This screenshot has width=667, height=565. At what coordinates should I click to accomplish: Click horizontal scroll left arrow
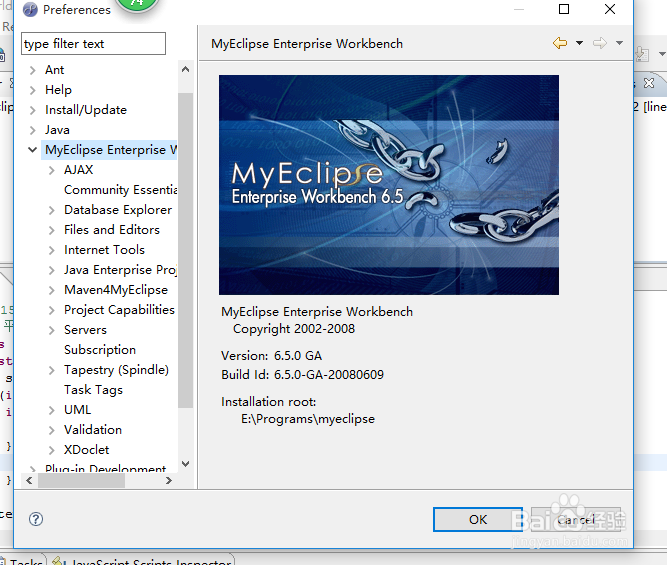29,481
